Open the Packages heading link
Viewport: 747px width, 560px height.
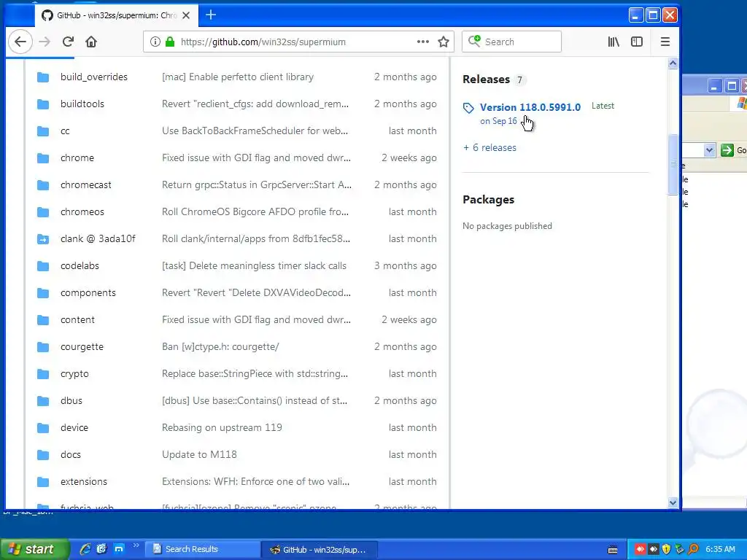click(488, 200)
